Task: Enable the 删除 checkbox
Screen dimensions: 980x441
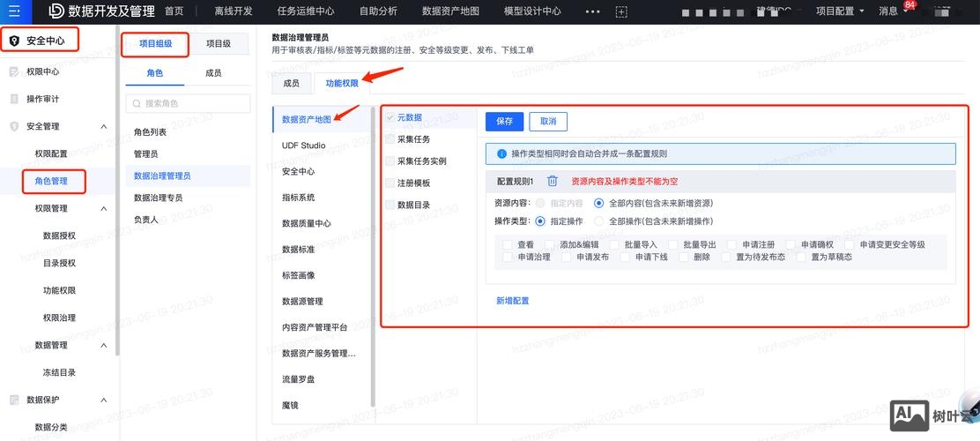Action: click(684, 257)
